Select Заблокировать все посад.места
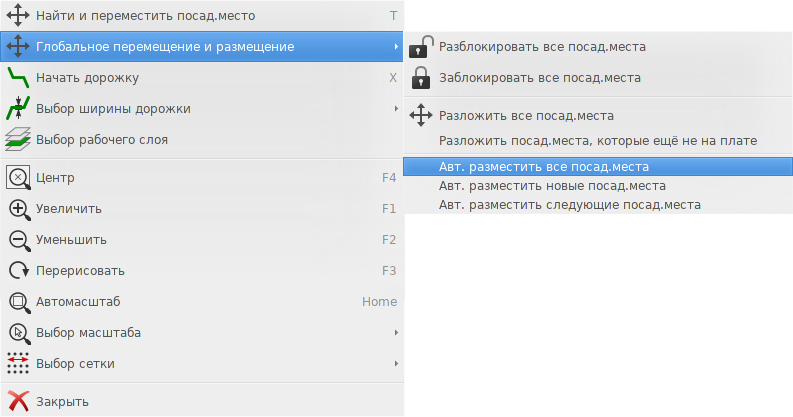 [598, 78]
